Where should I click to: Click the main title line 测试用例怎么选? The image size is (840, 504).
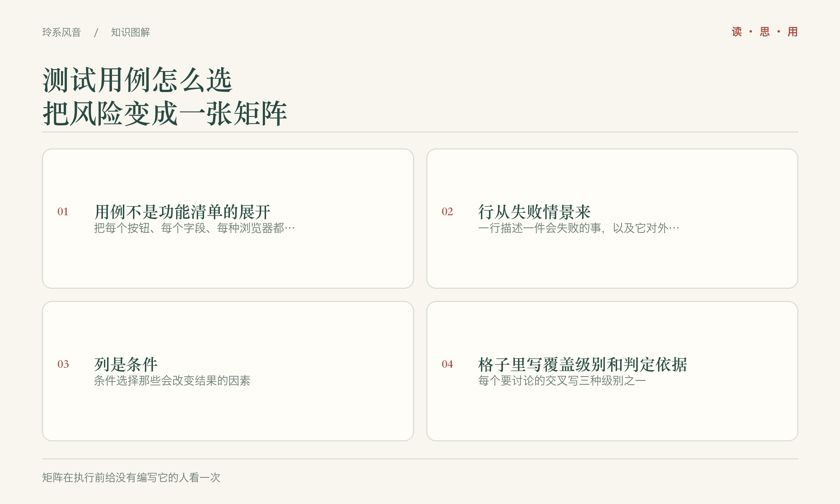137,80
